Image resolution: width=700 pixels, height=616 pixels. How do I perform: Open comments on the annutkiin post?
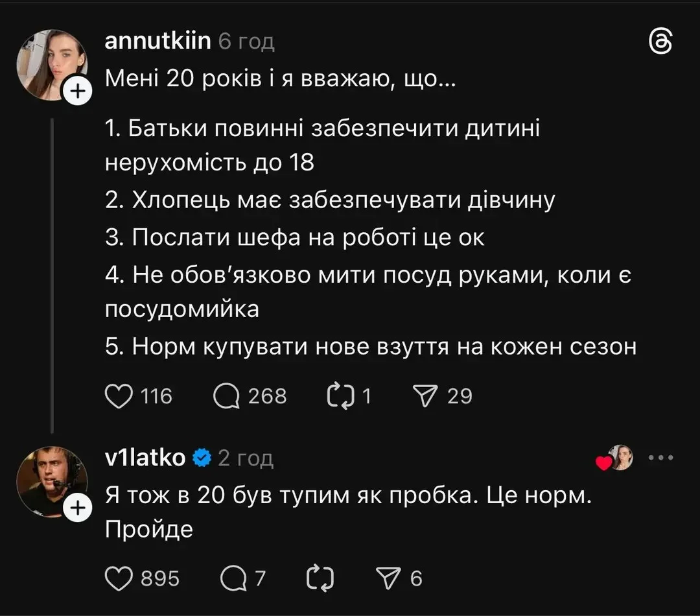(226, 396)
